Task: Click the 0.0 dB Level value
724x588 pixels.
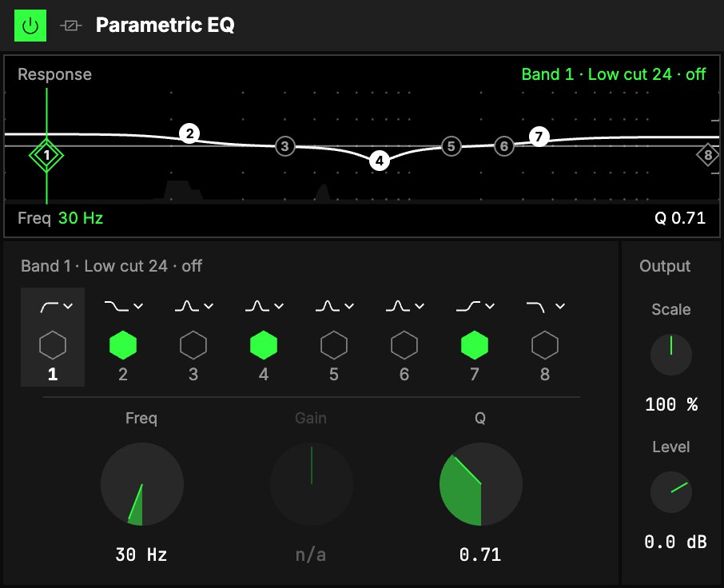Action: click(x=675, y=542)
